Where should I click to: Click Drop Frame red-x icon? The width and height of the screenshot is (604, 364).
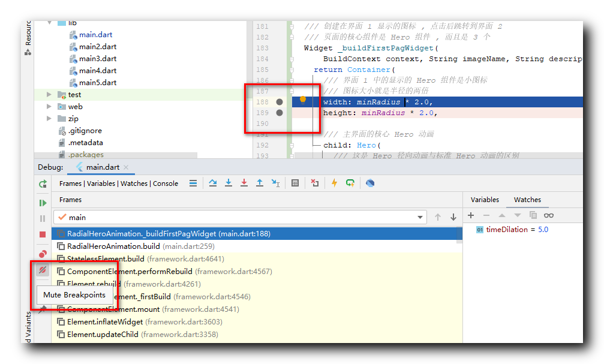[315, 183]
